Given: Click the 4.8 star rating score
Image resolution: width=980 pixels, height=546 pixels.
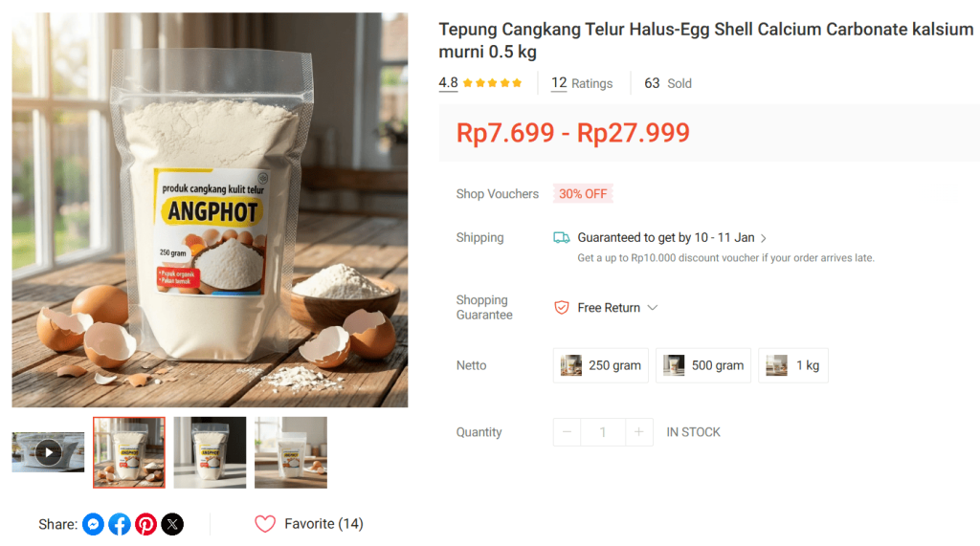Looking at the screenshot, I should point(448,82).
